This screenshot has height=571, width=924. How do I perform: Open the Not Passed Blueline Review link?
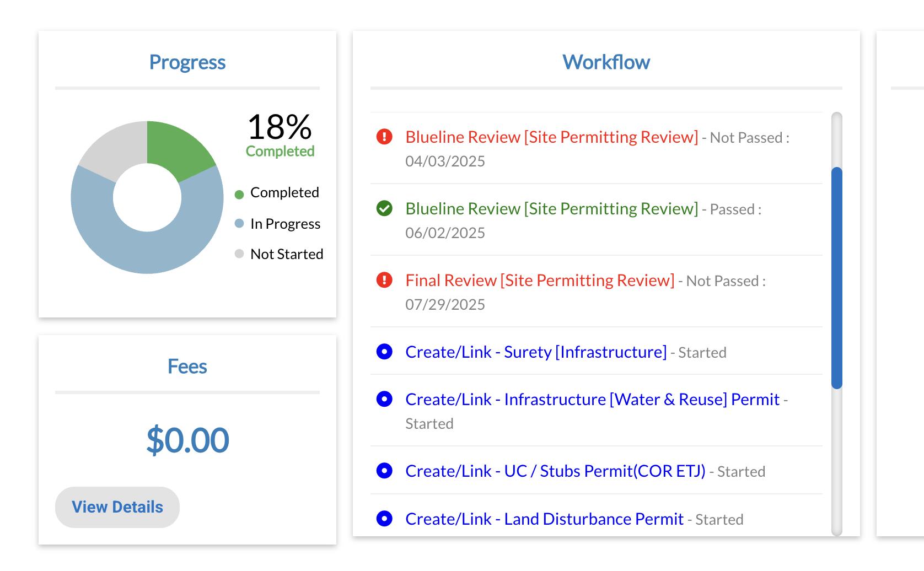click(551, 137)
